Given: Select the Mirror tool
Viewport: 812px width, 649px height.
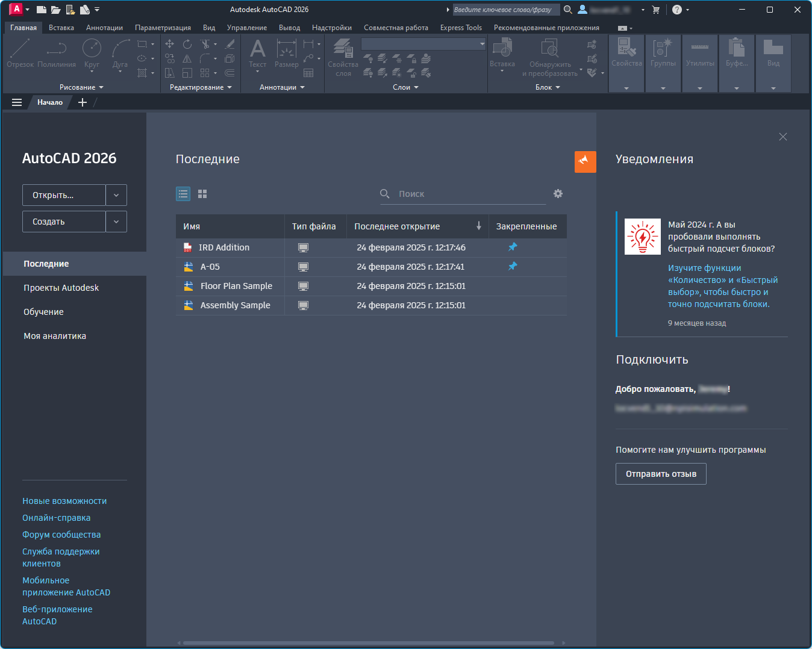Looking at the screenshot, I should [x=187, y=58].
